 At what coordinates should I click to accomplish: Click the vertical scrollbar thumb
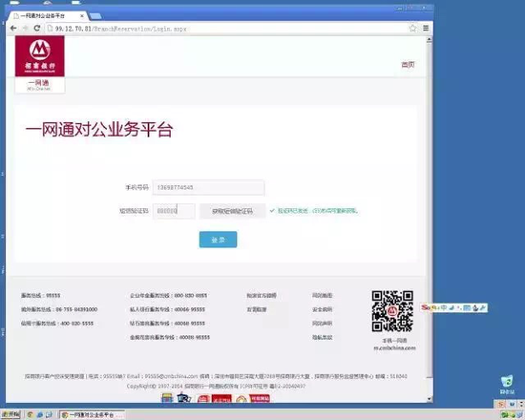(x=429, y=210)
